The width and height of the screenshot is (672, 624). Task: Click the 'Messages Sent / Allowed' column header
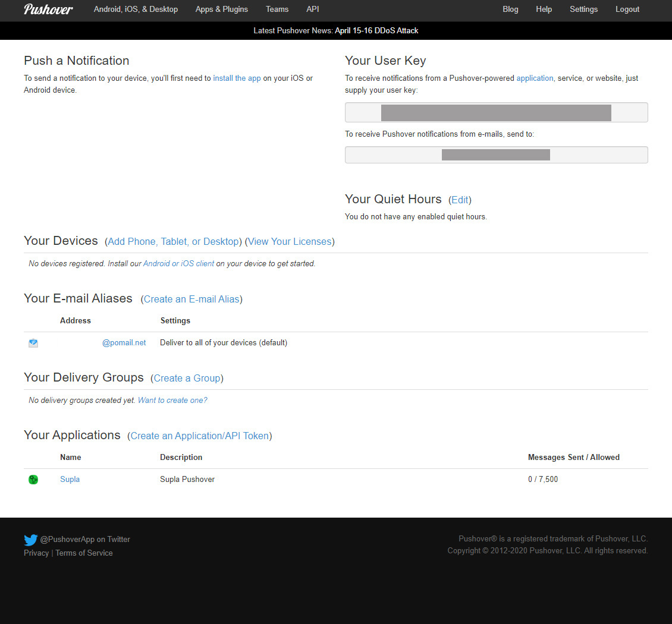click(574, 457)
